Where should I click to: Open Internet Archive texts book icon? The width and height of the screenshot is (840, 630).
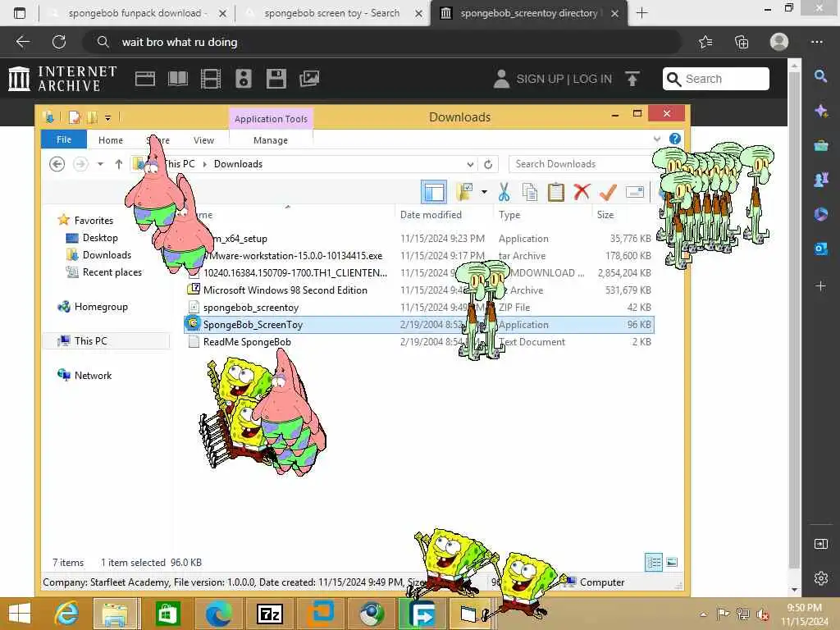pos(178,79)
